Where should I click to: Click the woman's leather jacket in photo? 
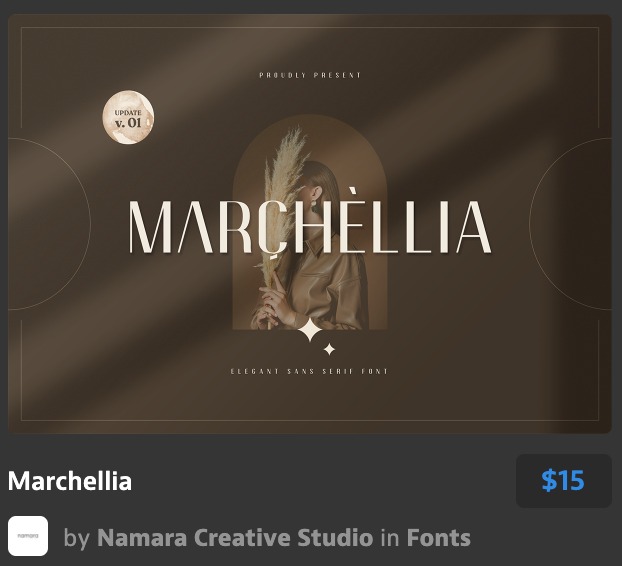tap(325, 286)
